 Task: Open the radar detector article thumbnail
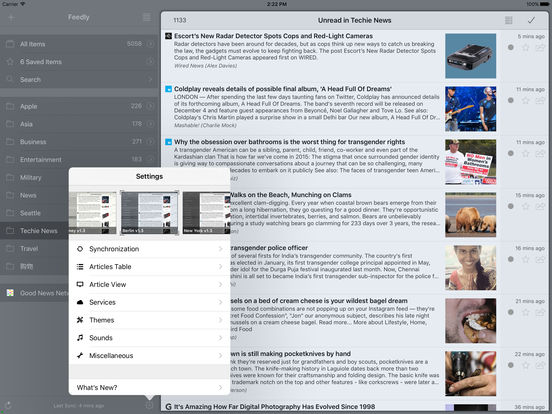(470, 56)
